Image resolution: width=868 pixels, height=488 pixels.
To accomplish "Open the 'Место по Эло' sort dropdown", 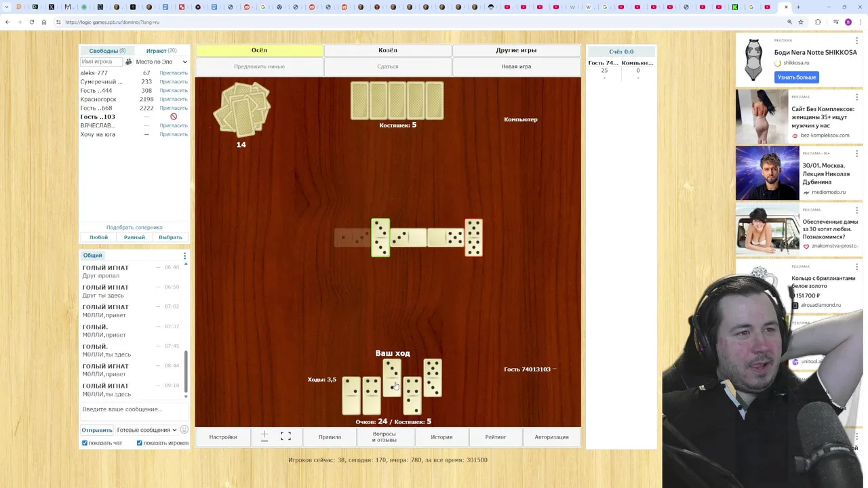I will [161, 62].
